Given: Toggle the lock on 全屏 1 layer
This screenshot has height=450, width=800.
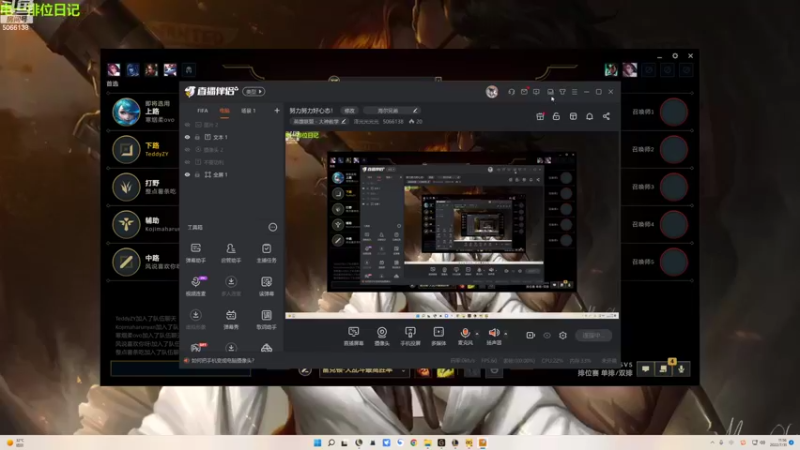Looking at the screenshot, I should [x=197, y=174].
